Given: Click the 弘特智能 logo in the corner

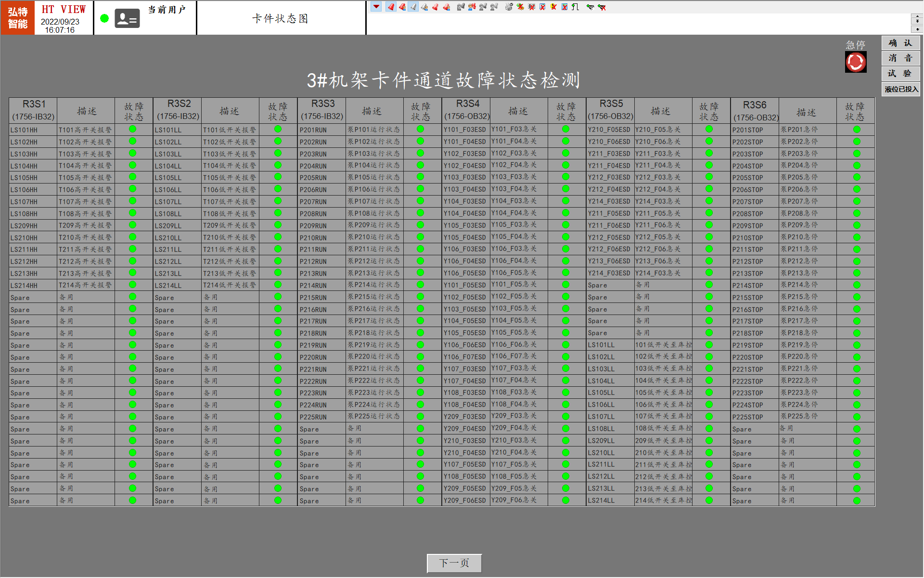Looking at the screenshot, I should pyautogui.click(x=17, y=17).
